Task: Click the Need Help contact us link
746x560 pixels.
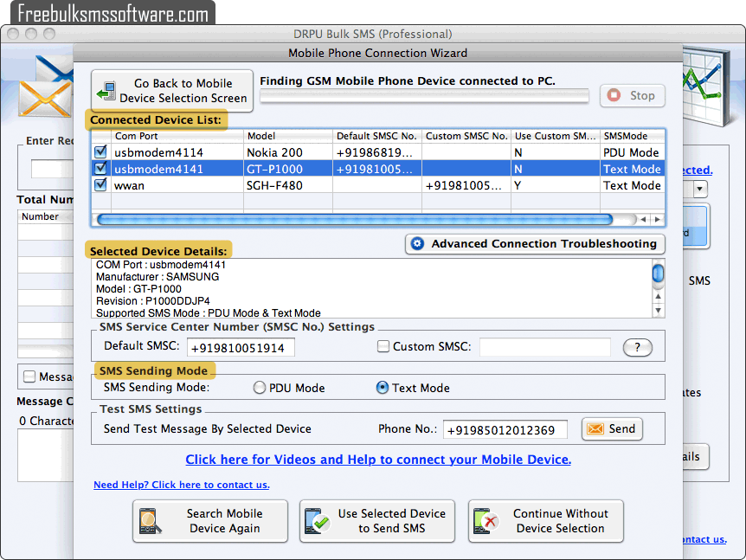Action: point(181,485)
